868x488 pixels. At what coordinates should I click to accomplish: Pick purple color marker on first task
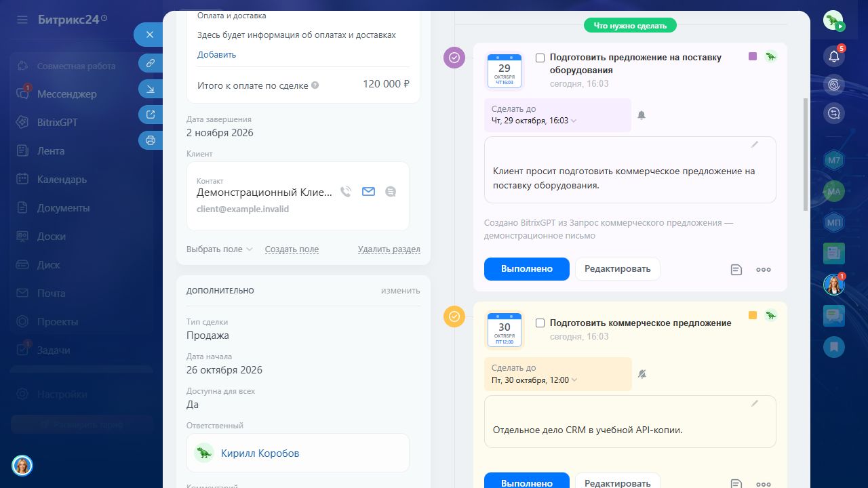[753, 57]
